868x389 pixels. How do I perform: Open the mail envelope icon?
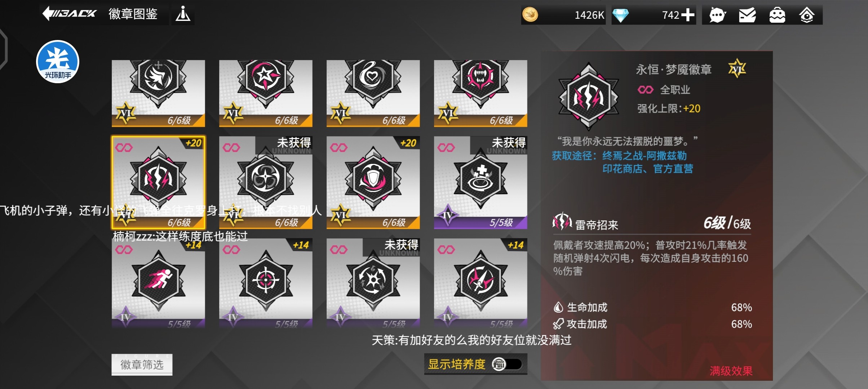pos(747,15)
